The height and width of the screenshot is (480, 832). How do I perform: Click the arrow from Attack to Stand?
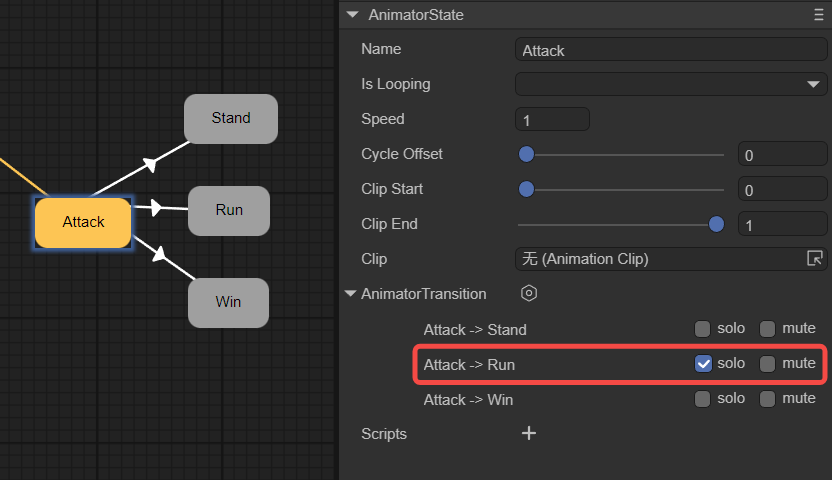(151, 163)
